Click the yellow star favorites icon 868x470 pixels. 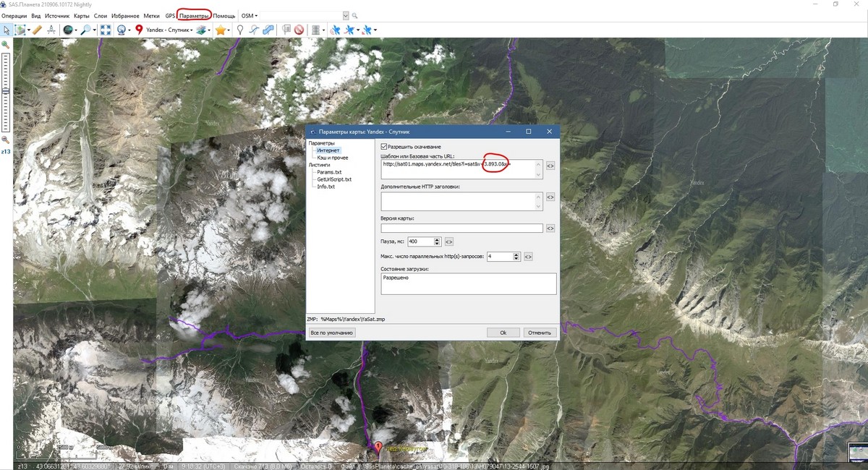[220, 30]
